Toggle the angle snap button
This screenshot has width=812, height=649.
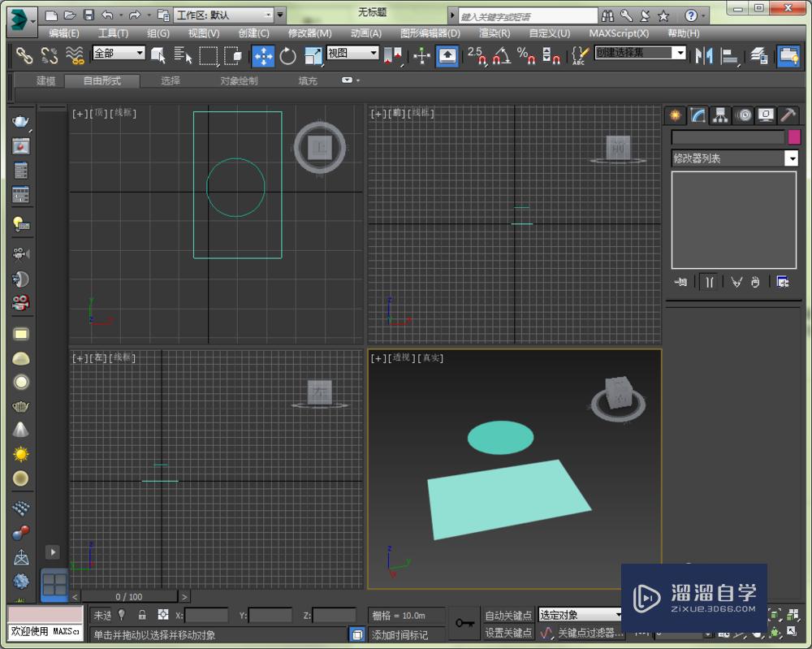click(501, 55)
